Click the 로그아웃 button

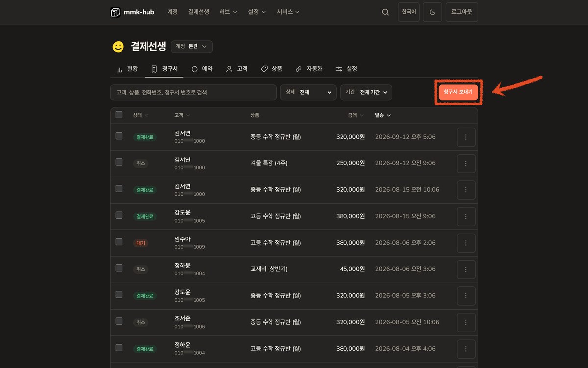462,12
